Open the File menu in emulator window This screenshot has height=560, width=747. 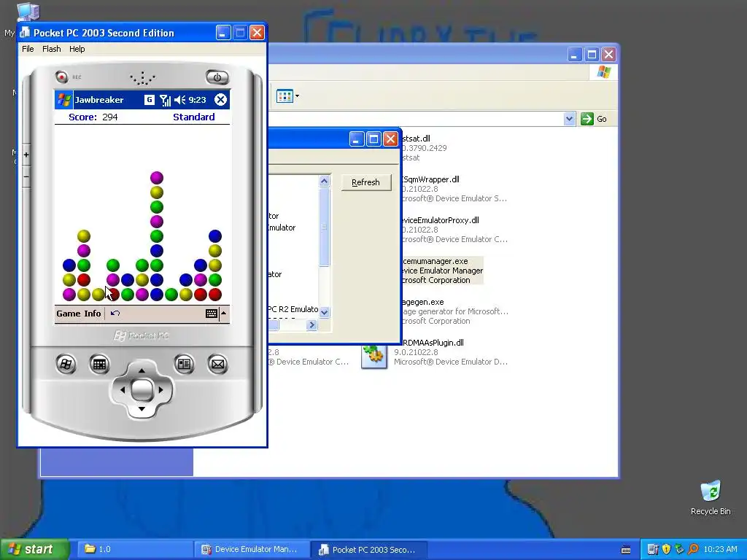coord(28,49)
